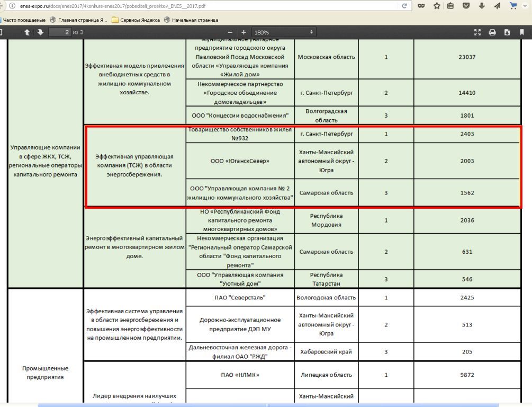Image resolution: width=532 pixels, height=407 pixels.
Task: Show bookmarks list icon
Action: pos(450,6)
